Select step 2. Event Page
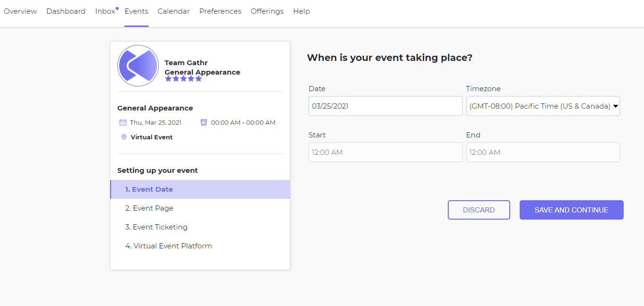 point(200,208)
